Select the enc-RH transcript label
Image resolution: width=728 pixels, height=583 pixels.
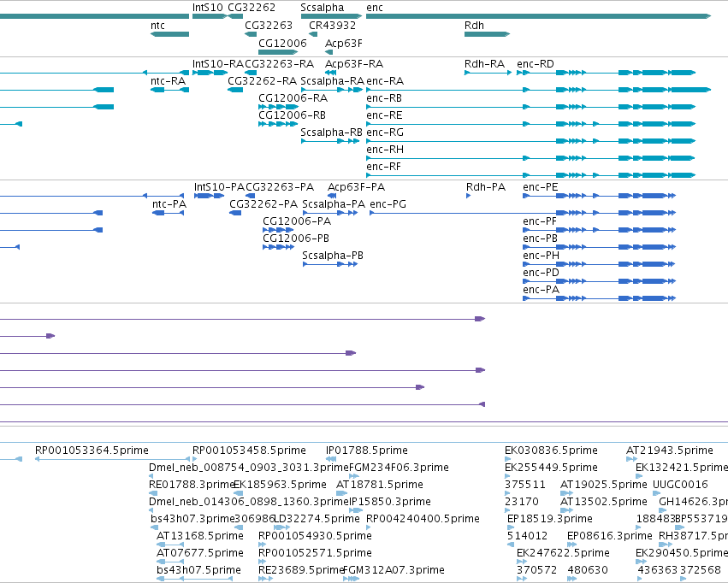(385, 150)
